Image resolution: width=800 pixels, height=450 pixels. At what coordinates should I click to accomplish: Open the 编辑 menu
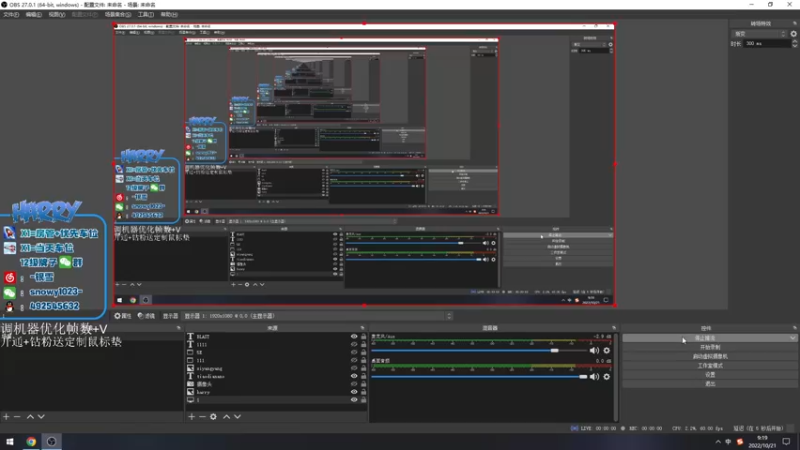pos(33,14)
